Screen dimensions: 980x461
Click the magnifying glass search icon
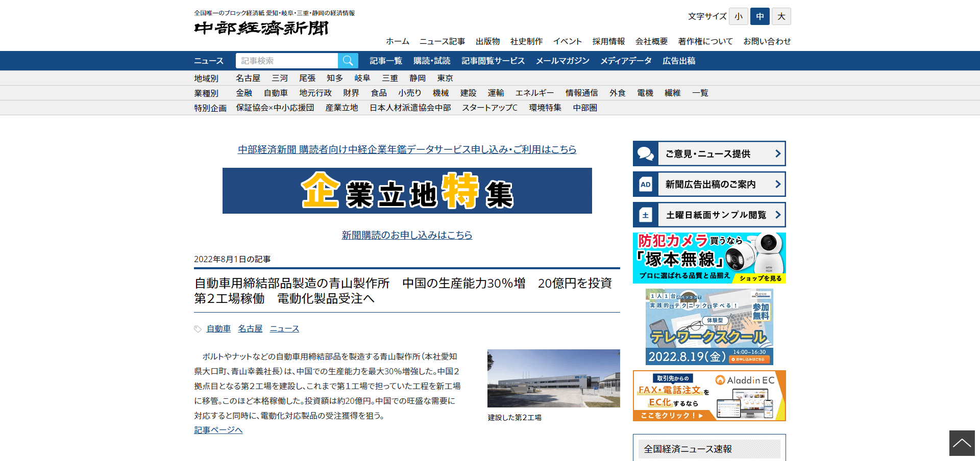(348, 61)
